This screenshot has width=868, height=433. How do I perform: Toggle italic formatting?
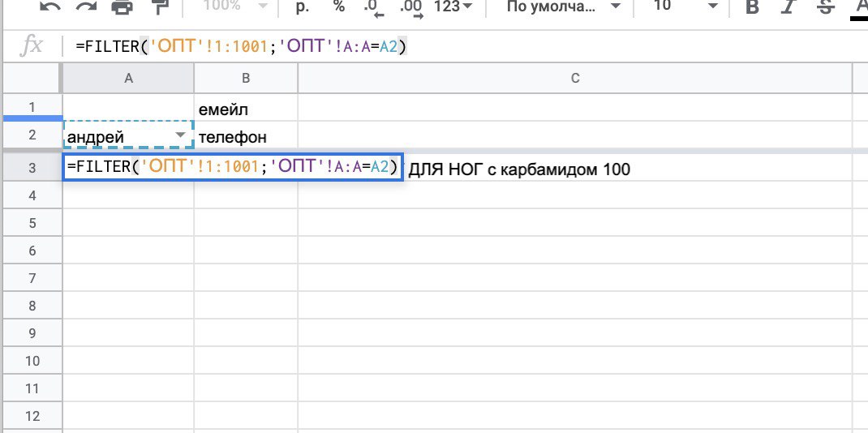789,6
